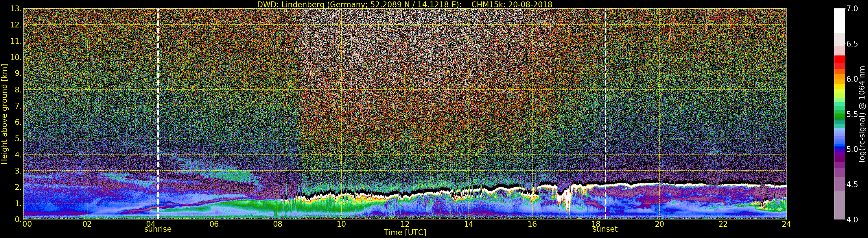Click the colorbar label 'log(rc-signal) @ 1064 nm'

pos(862,114)
